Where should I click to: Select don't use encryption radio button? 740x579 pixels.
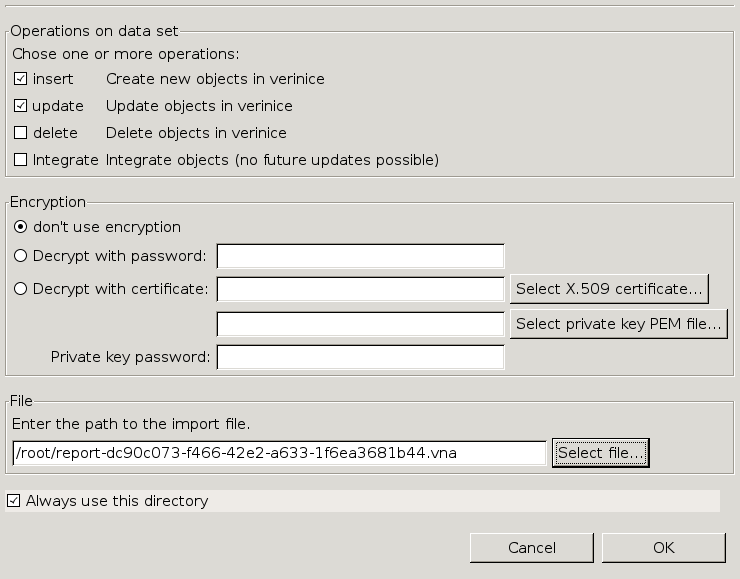[x=21, y=227]
